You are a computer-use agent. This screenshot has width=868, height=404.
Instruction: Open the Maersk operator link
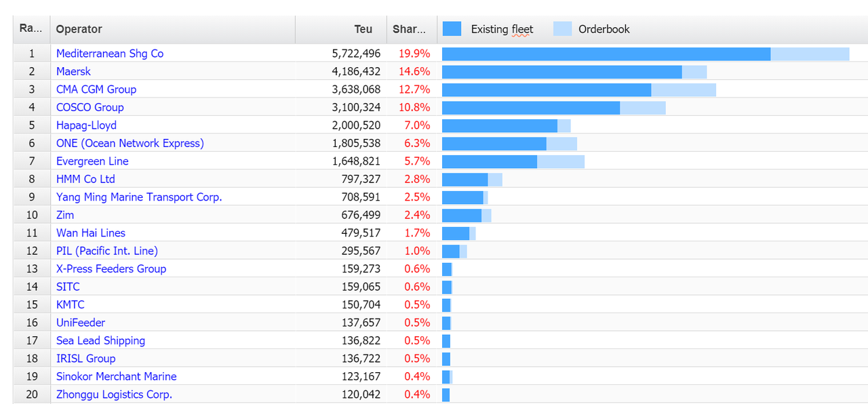(73, 71)
